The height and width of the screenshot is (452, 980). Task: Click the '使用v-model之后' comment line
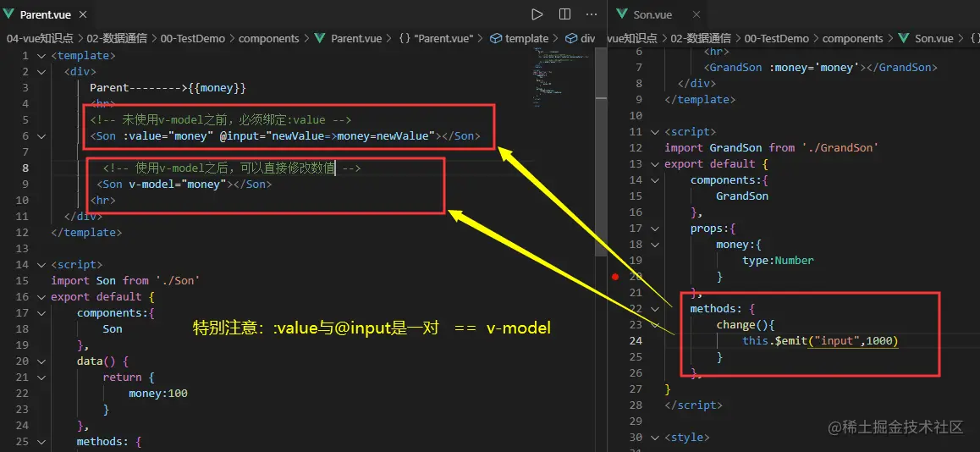click(232, 168)
